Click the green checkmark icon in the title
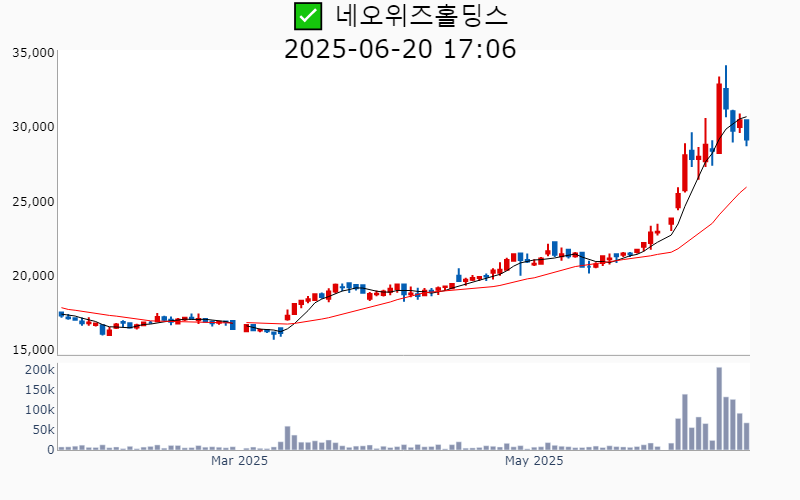800x500 pixels. [x=308, y=16]
